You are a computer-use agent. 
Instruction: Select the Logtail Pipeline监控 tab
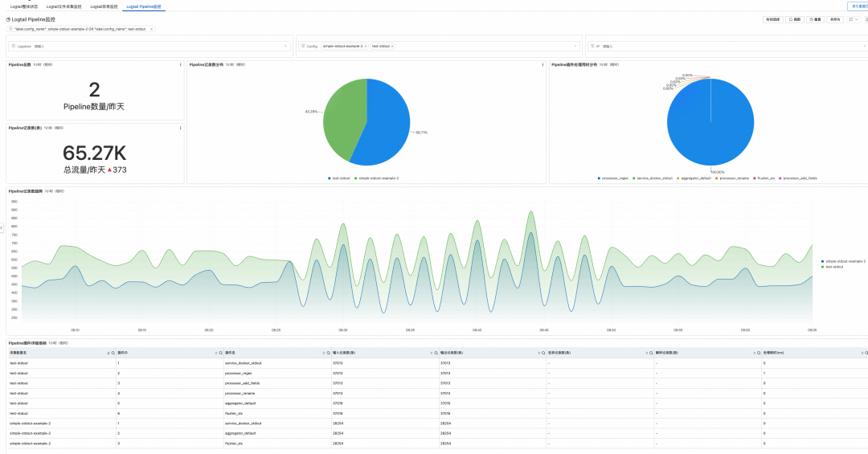click(143, 6)
